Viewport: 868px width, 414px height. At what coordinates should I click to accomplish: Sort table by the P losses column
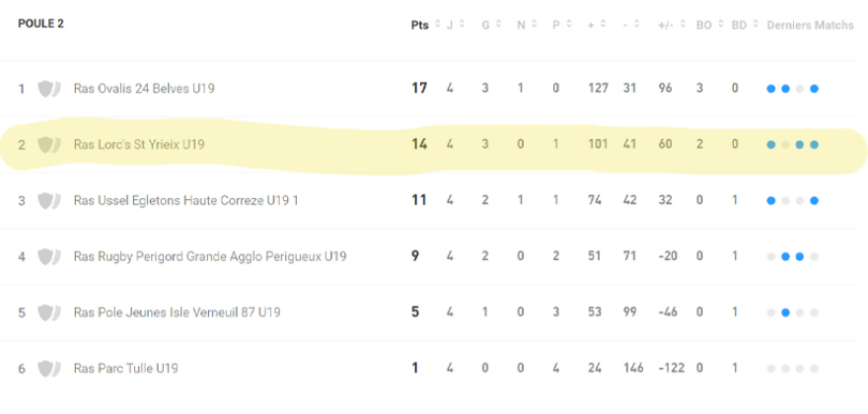click(568, 25)
